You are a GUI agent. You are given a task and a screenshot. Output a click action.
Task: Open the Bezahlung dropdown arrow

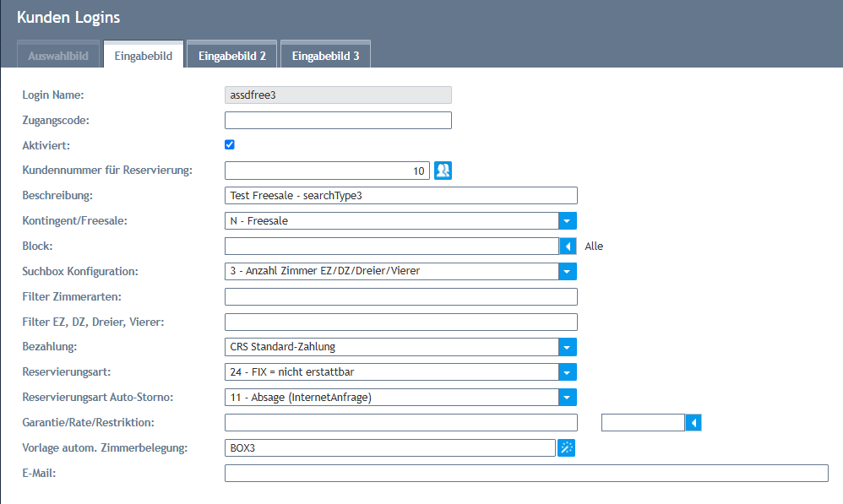[567, 347]
